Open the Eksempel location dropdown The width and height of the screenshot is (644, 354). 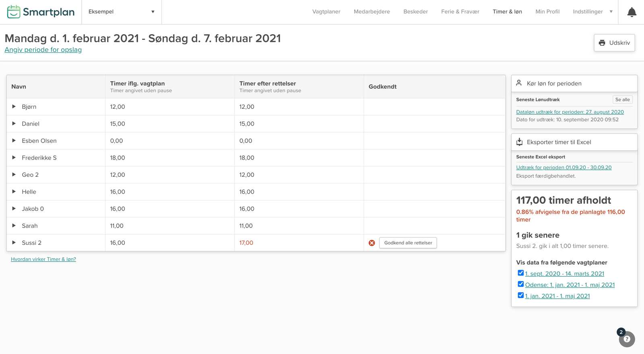point(121,12)
